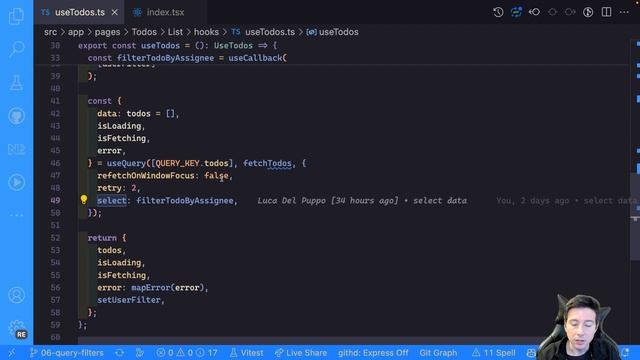Click setUserFilter on line 57
640x360 pixels.
point(129,300)
